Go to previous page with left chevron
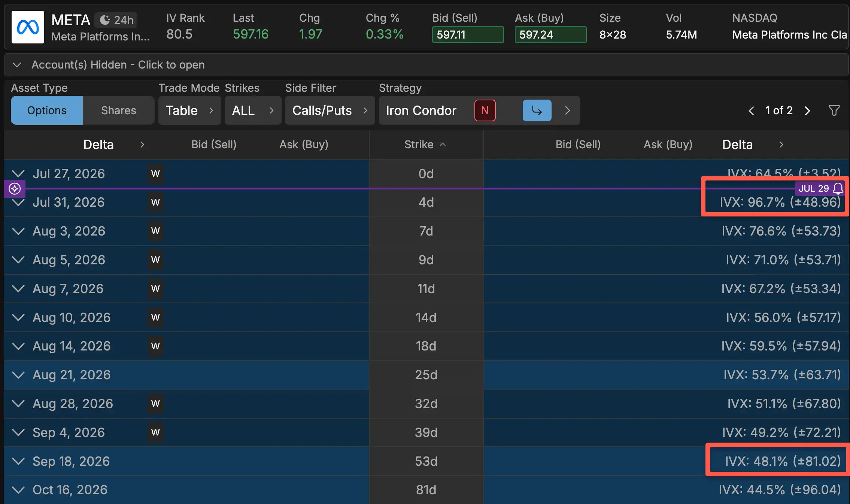 click(x=751, y=111)
